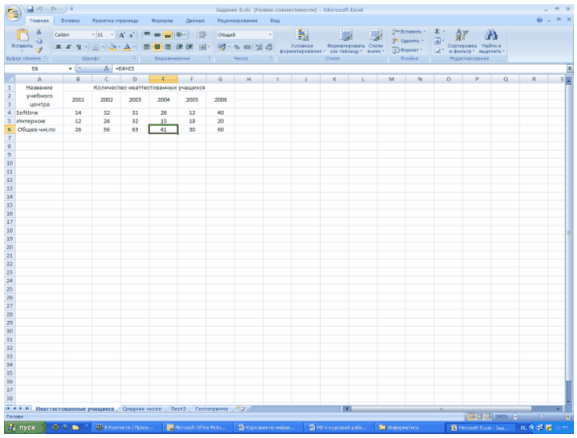This screenshot has height=438, width=577.
Task: Click the Format Painter brush icon
Action: [x=39, y=50]
